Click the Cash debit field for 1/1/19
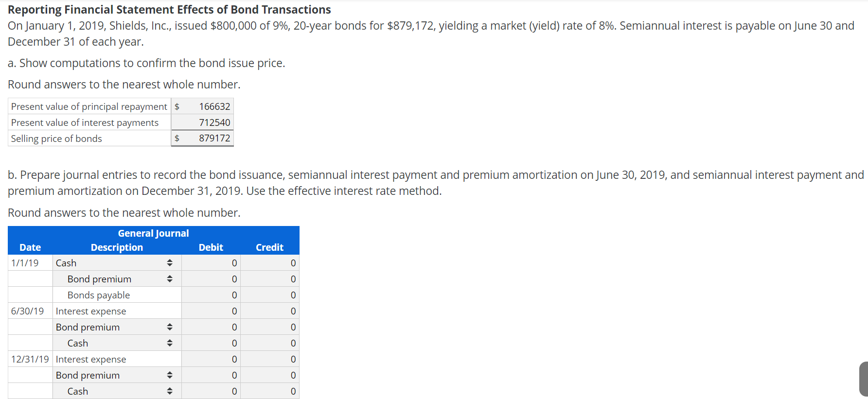This screenshot has width=868, height=399. [211, 262]
